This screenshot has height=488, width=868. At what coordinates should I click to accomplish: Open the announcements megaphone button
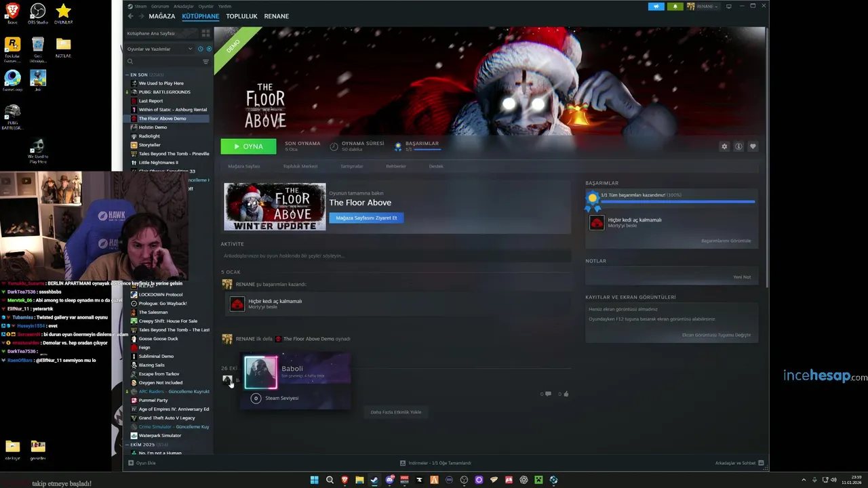click(x=656, y=6)
